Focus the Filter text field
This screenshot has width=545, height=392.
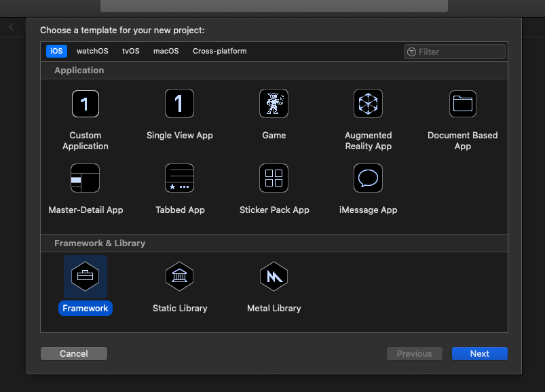coord(454,52)
